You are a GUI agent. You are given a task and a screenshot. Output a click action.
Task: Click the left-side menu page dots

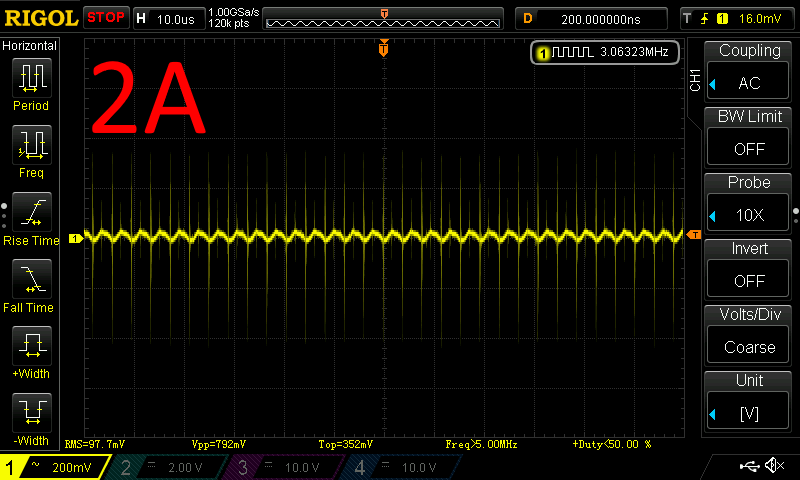(x=4, y=216)
